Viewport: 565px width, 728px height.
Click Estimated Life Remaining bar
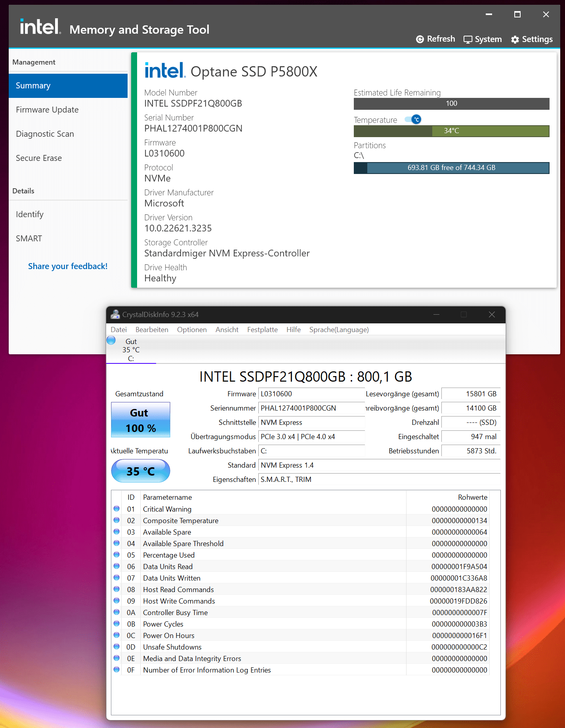[452, 104]
